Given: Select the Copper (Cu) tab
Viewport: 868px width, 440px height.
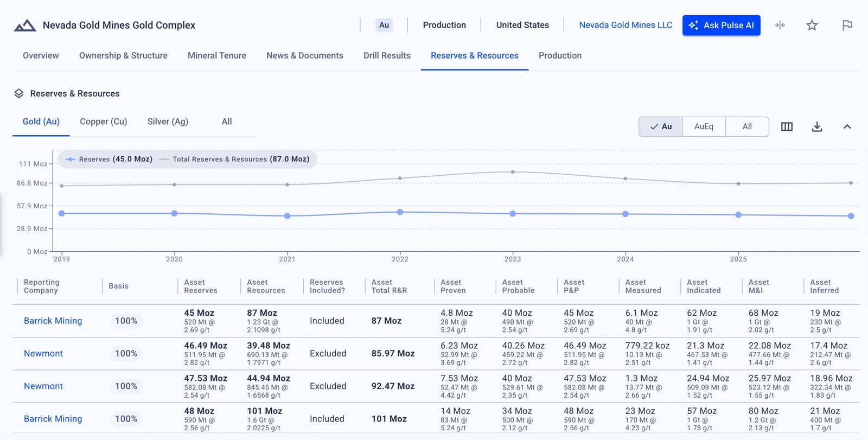Looking at the screenshot, I should point(103,122).
